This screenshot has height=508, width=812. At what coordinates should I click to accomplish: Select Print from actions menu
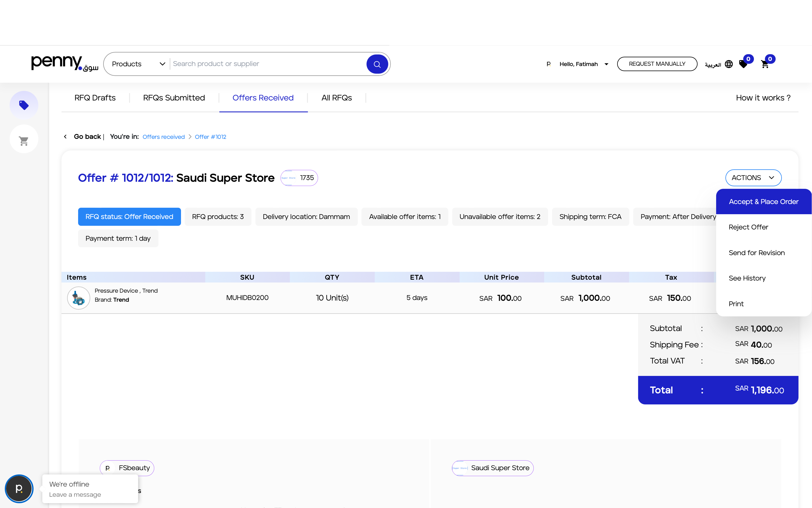click(763, 304)
